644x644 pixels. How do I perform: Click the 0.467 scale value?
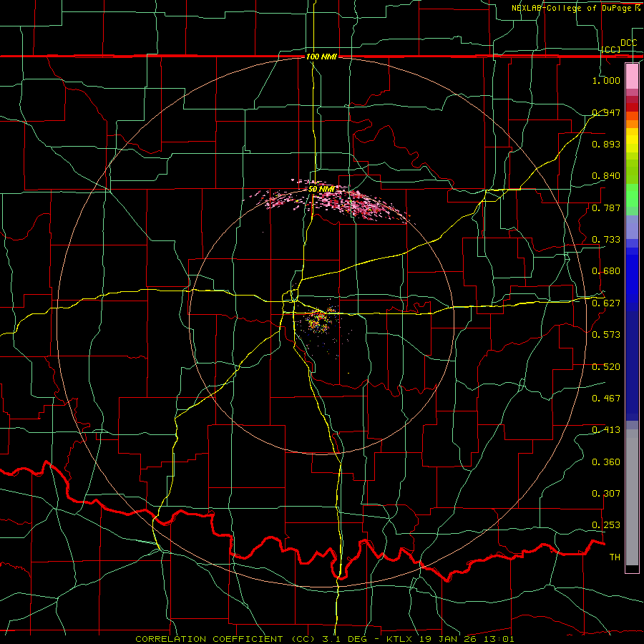(x=606, y=399)
